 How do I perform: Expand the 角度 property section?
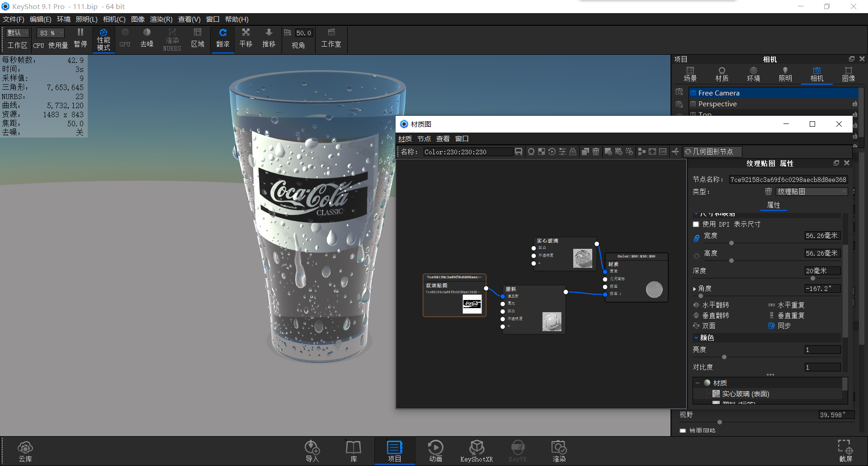tap(695, 288)
